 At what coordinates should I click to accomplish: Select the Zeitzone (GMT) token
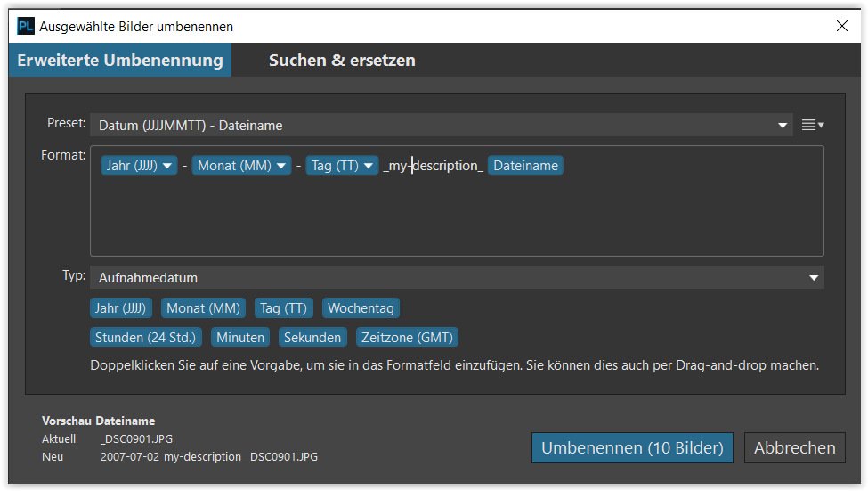click(407, 338)
